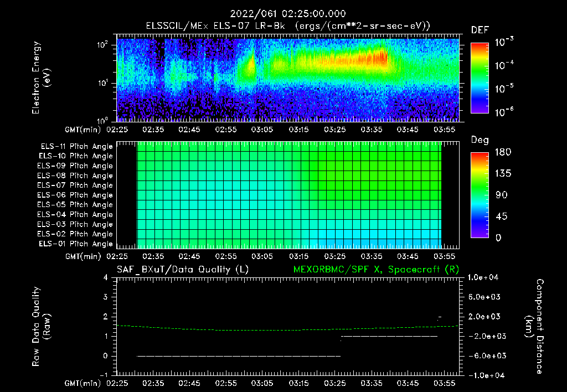Click the '6.0e+03' right axis value
Screen dimensions: 567x392
pos(484,297)
